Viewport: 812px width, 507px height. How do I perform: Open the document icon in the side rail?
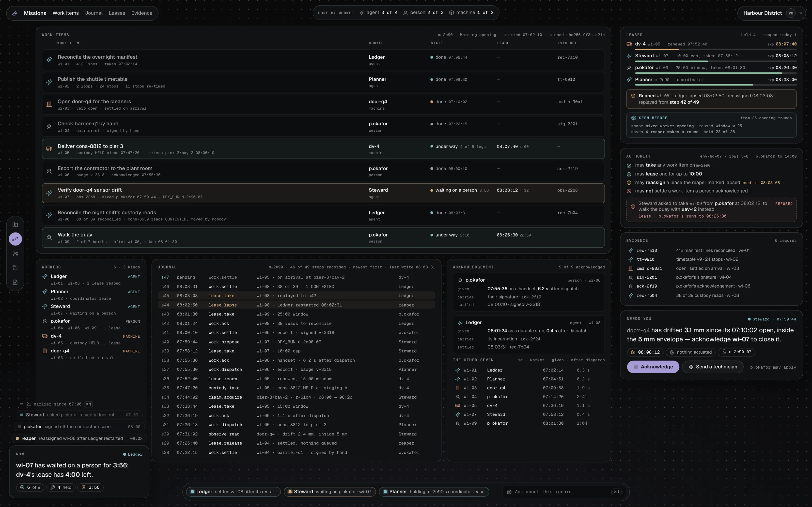tap(15, 282)
